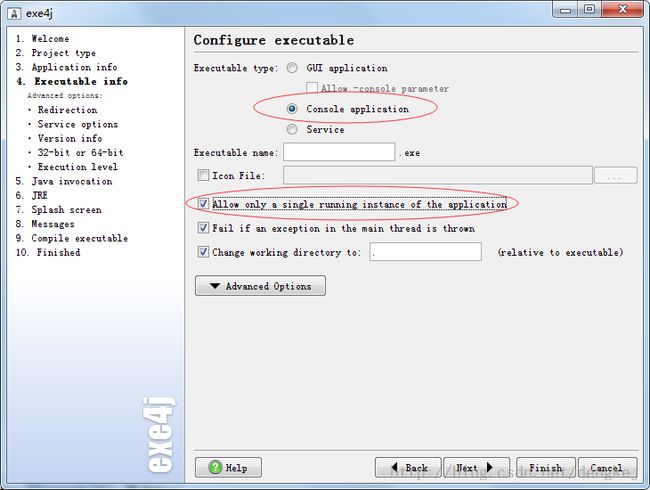The width and height of the screenshot is (650, 490).
Task: Go to step 6 JRE
Action: pyautogui.click(x=32, y=195)
